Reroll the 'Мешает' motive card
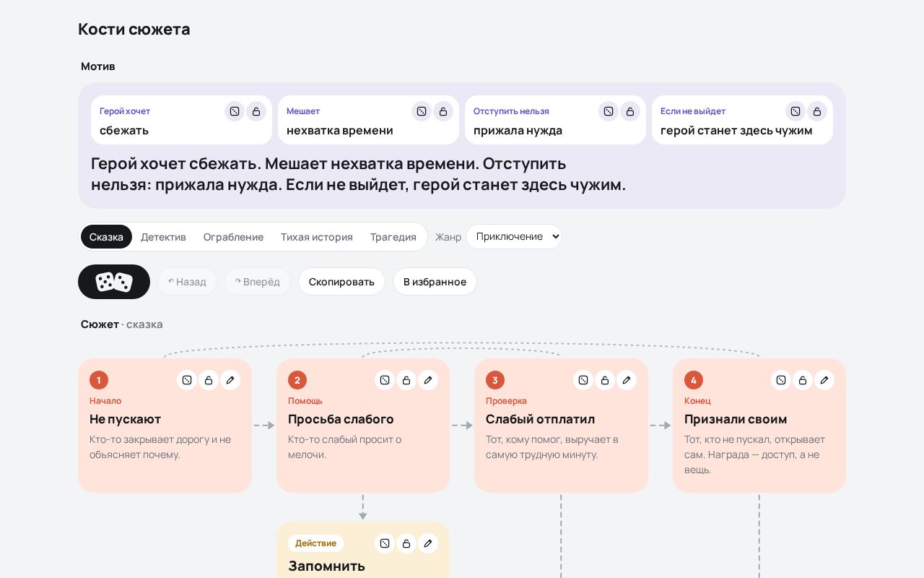The image size is (924, 578). (x=422, y=111)
